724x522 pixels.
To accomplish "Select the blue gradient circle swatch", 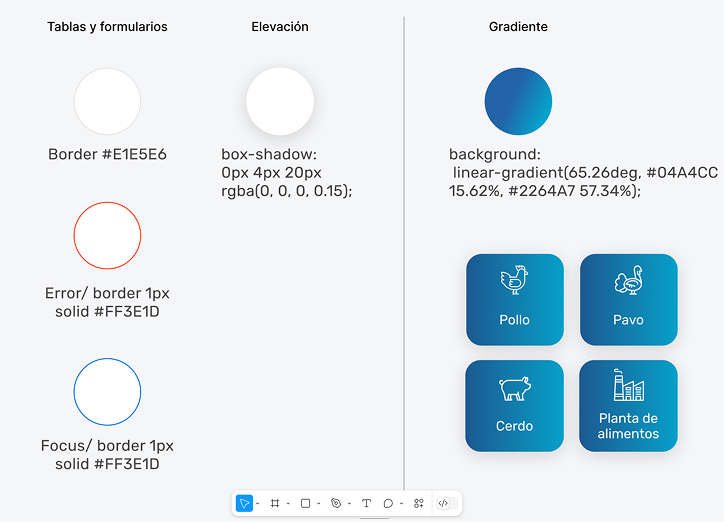I will pyautogui.click(x=518, y=102).
